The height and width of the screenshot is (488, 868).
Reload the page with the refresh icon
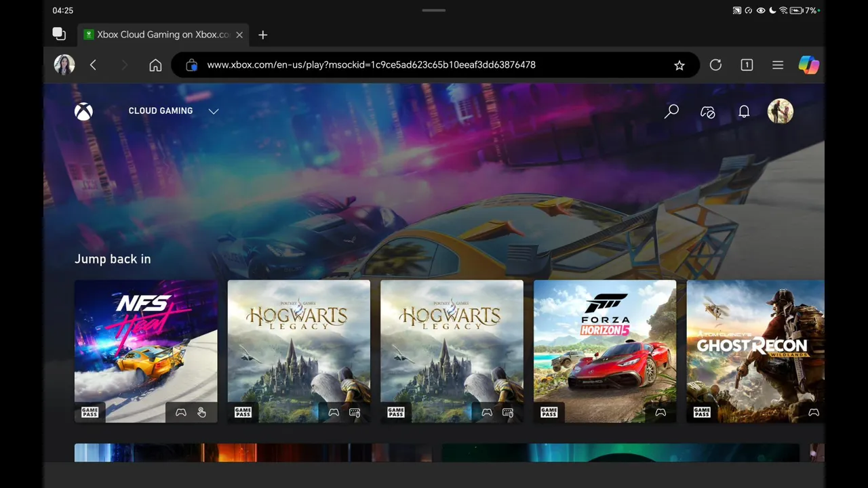(x=715, y=65)
